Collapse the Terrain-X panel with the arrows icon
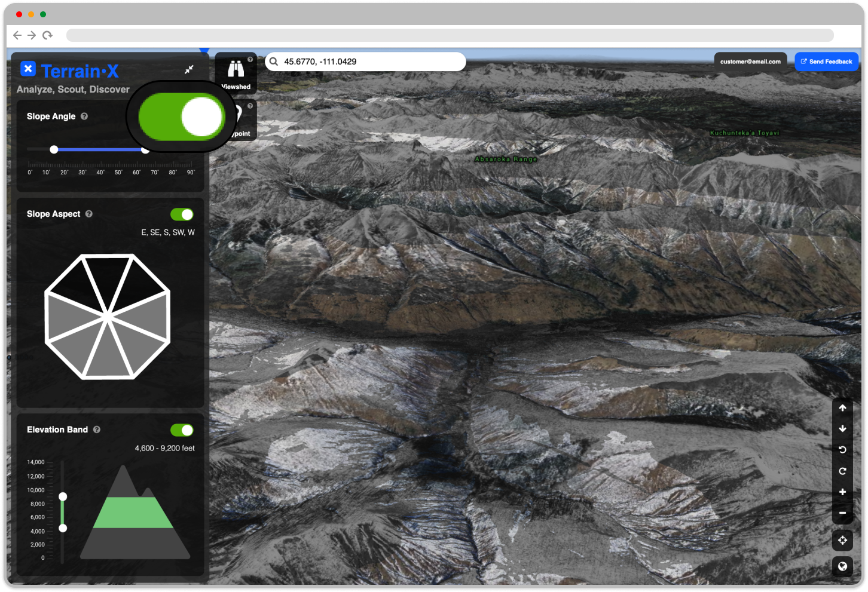 point(189,69)
